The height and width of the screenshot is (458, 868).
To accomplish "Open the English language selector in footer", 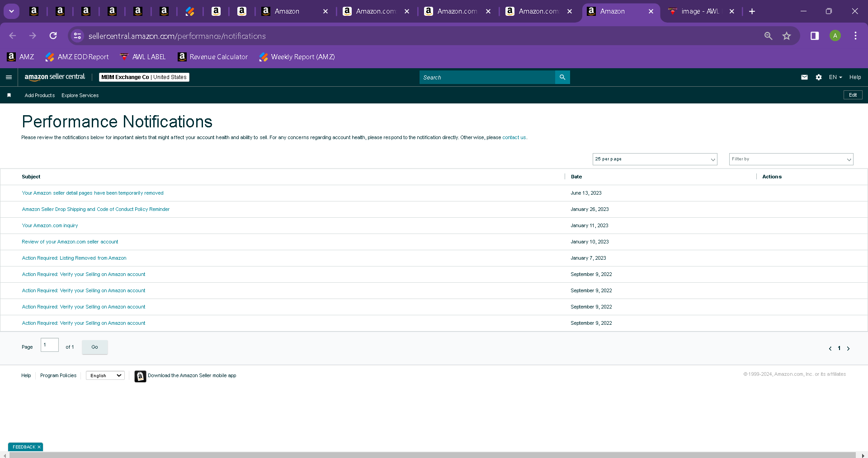I will point(105,375).
